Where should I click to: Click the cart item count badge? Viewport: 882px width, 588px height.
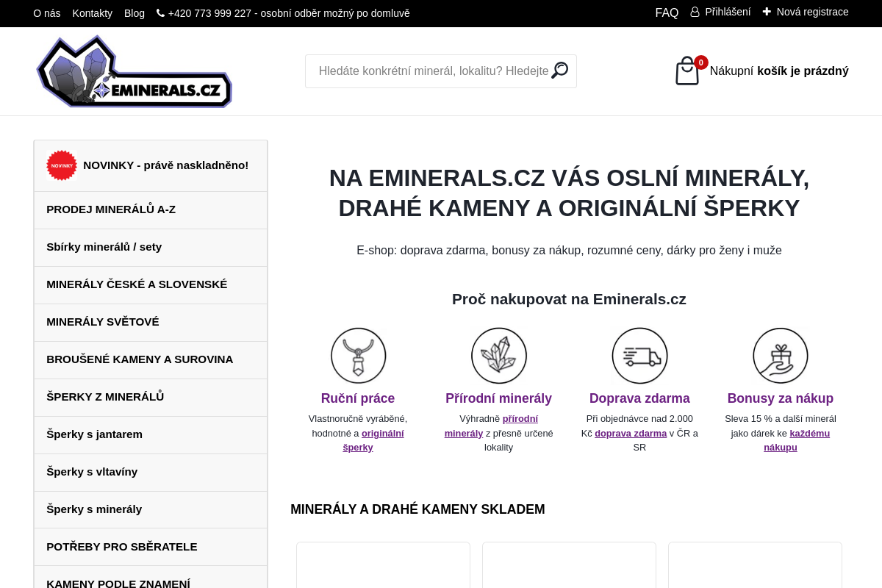coord(701,62)
